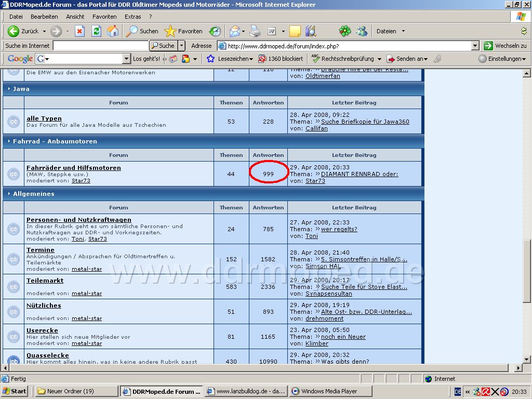Open the Mail envelope icon
This screenshot has width=532, height=399.
coord(234,31)
